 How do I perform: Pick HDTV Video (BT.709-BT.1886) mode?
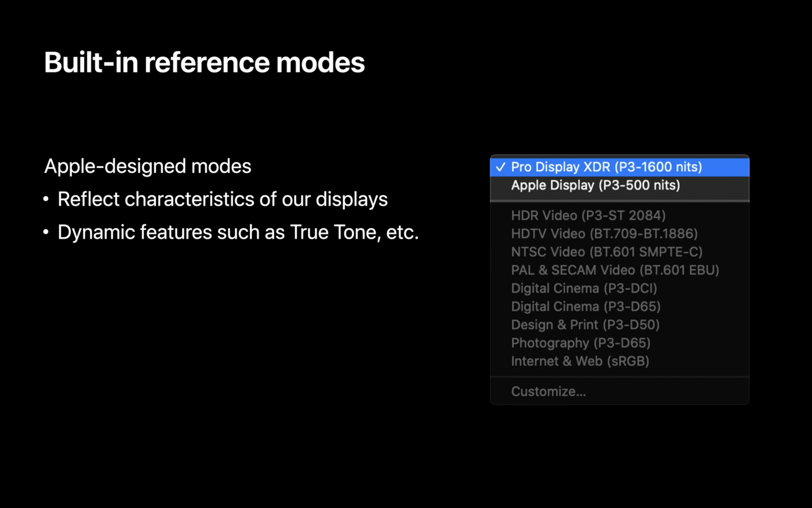(620, 234)
